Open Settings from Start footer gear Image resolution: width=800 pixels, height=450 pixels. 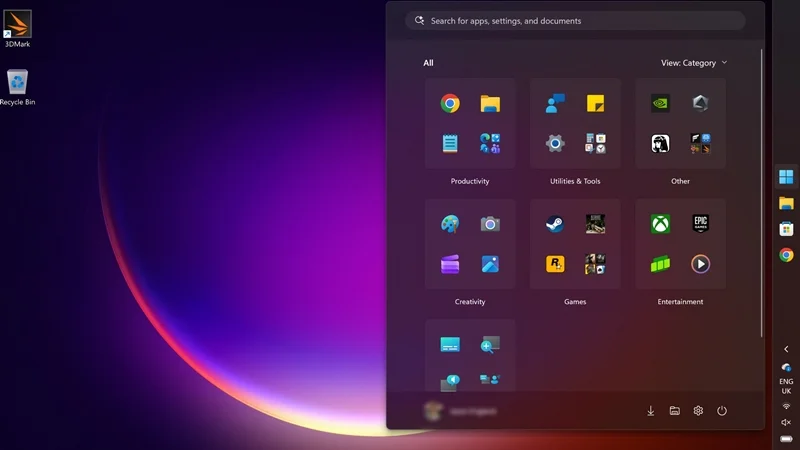[x=698, y=411]
